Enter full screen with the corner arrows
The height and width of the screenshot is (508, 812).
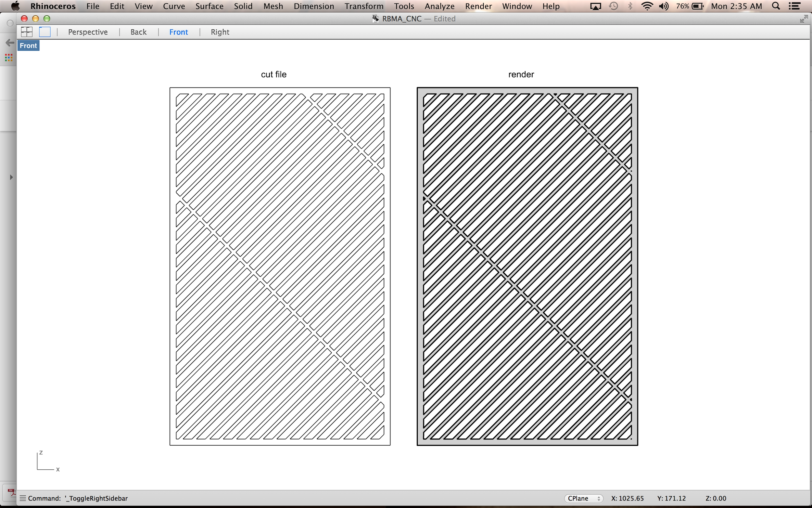(x=804, y=19)
